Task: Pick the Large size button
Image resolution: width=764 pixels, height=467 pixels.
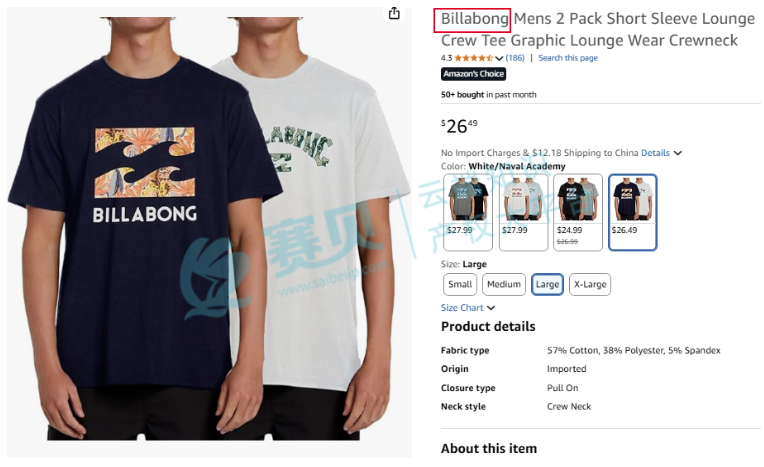Action: (x=547, y=284)
